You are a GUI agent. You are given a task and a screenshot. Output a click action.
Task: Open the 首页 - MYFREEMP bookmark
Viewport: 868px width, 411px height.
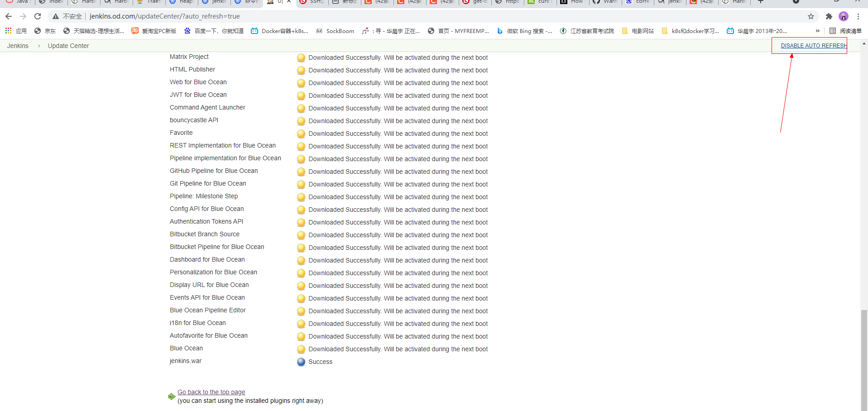pyautogui.click(x=458, y=31)
